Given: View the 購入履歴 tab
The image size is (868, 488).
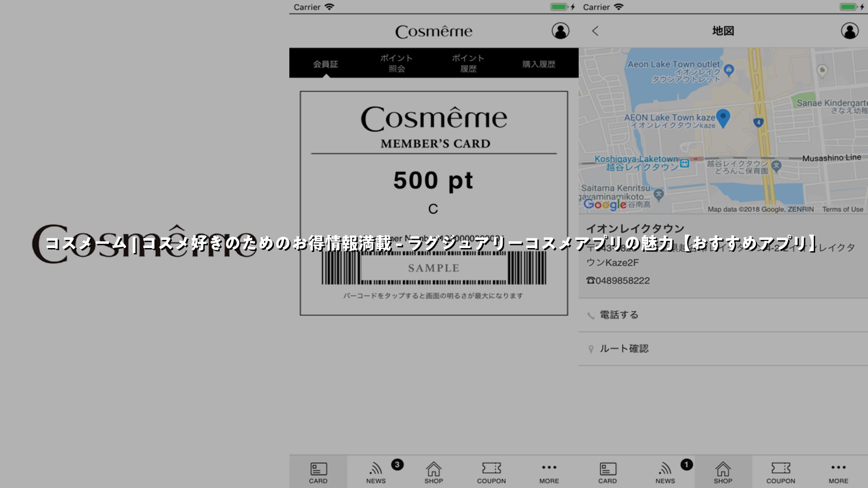Looking at the screenshot, I should coord(539,64).
